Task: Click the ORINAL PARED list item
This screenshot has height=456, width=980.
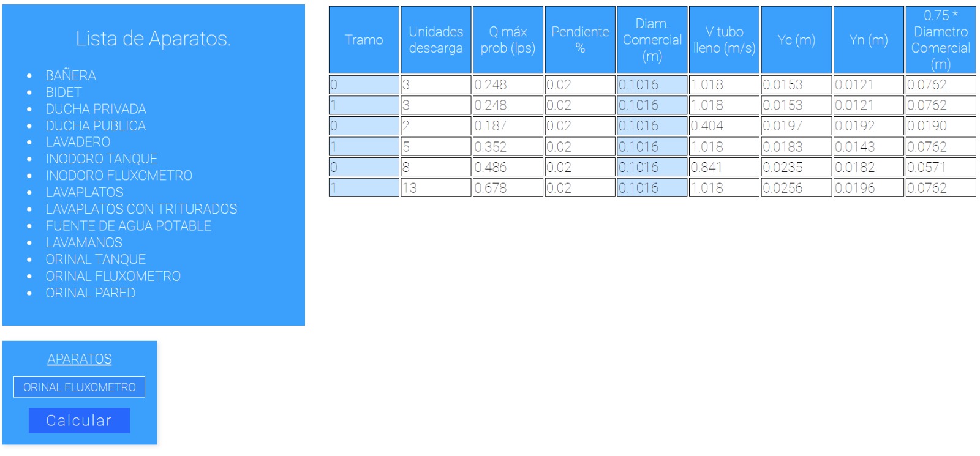Action: coord(90,293)
